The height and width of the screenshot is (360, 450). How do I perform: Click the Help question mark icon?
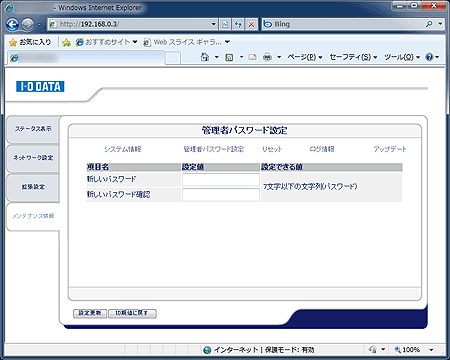[x=429, y=57]
